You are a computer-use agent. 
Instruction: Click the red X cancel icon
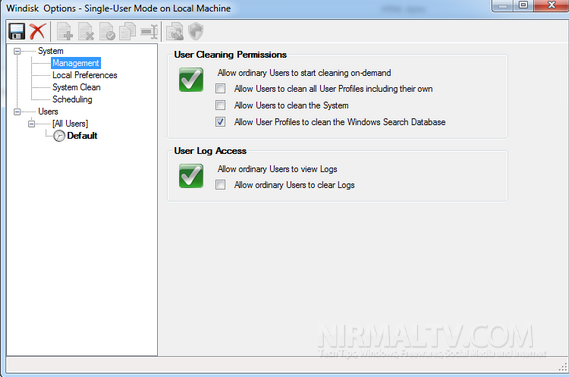tap(37, 32)
